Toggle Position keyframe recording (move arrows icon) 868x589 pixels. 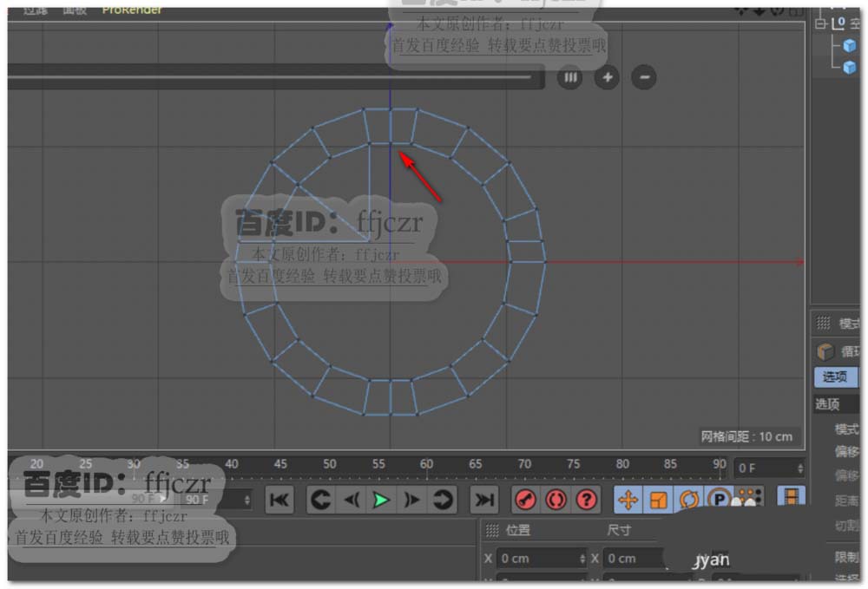(x=628, y=500)
